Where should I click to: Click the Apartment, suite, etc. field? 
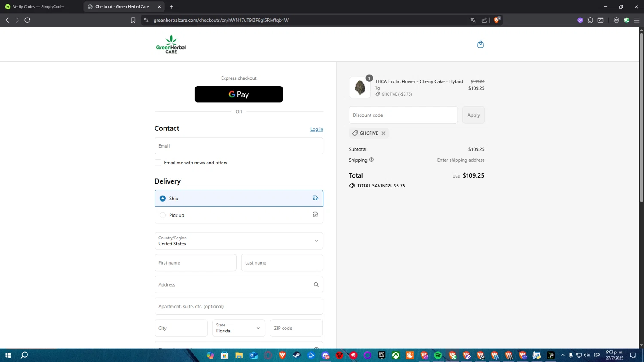tap(239, 306)
